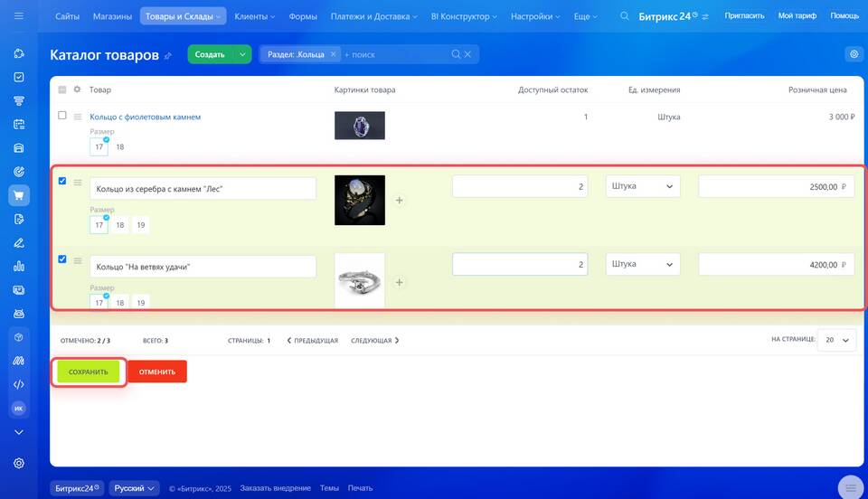Click the shopping cart icon in left sidebar
This screenshot has height=499, width=868.
[19, 195]
